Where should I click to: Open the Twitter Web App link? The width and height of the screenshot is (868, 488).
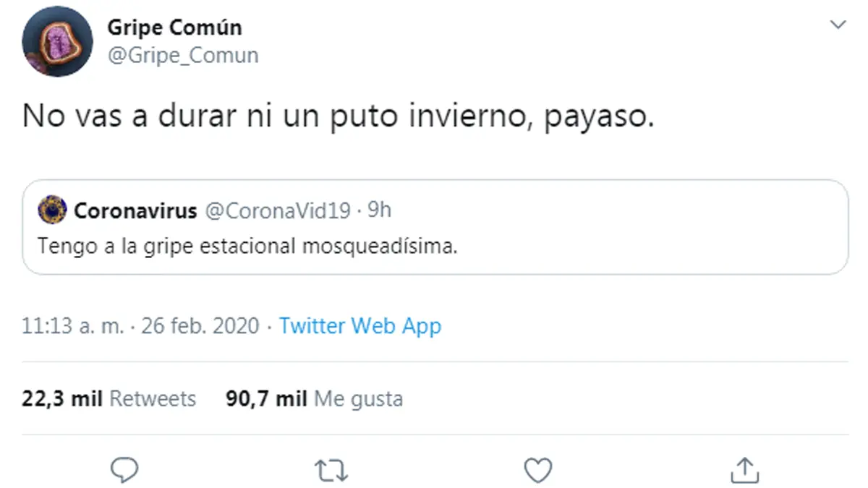pos(360,326)
